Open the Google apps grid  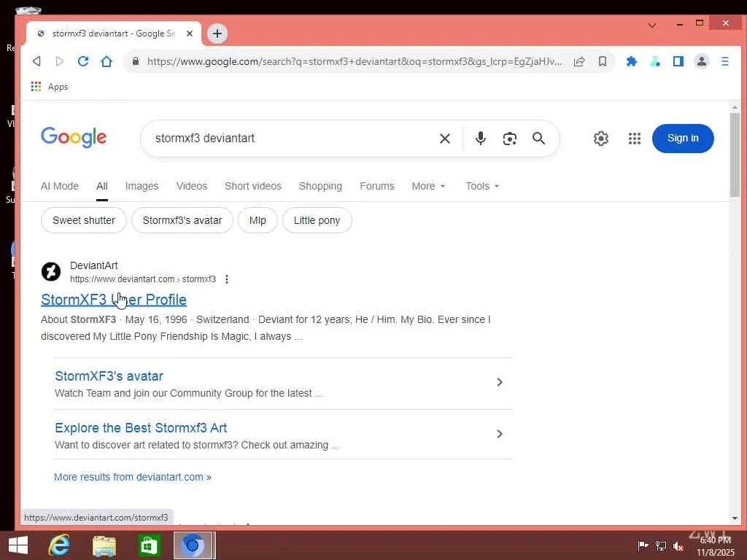tap(635, 139)
